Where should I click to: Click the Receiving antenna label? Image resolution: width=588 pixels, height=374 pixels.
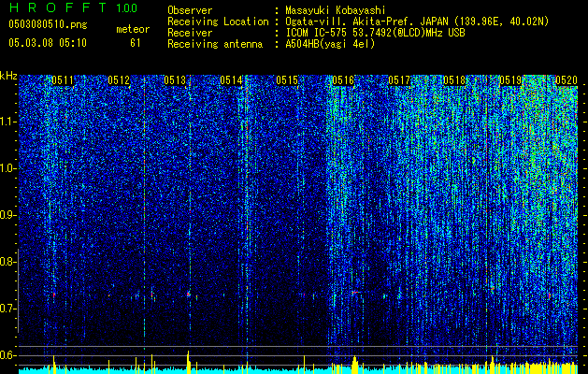(215, 44)
